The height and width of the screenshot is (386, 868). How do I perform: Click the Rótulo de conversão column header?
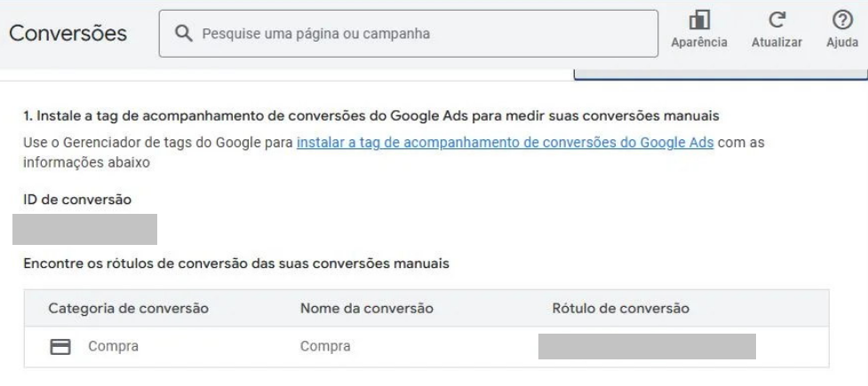621,308
